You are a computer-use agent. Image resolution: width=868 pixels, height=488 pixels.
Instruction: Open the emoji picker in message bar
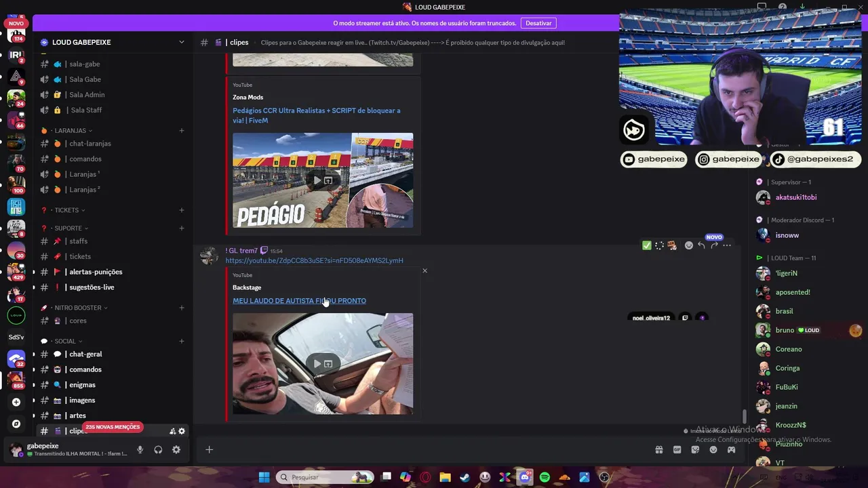pyautogui.click(x=713, y=449)
